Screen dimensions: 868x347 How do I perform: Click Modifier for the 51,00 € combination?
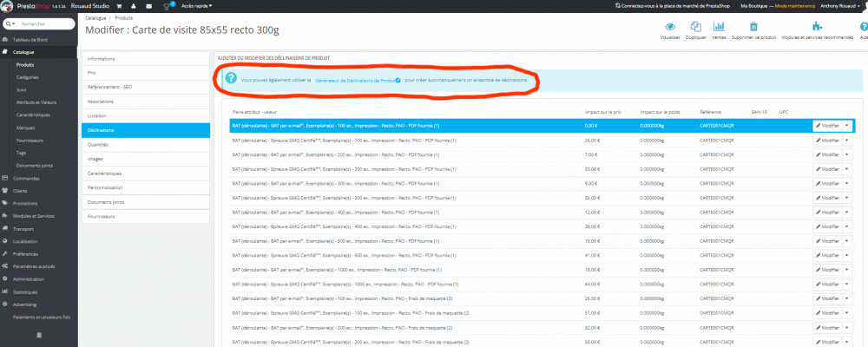[827, 312]
